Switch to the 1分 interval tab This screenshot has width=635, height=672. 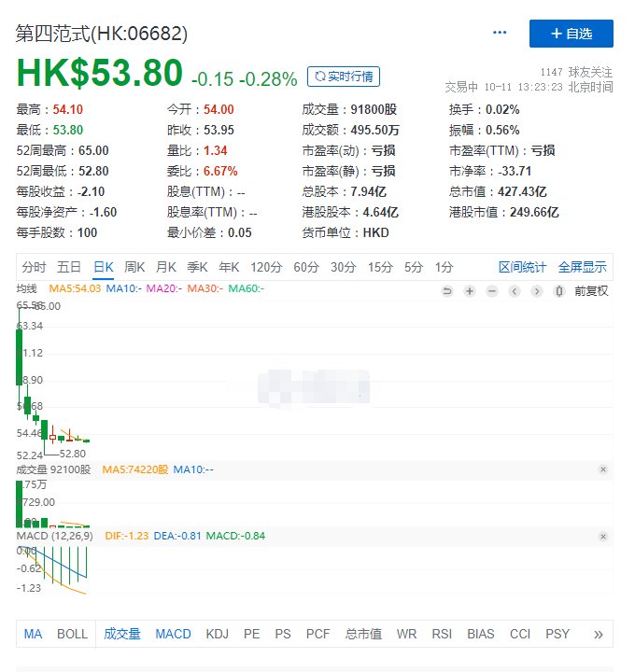(444, 268)
